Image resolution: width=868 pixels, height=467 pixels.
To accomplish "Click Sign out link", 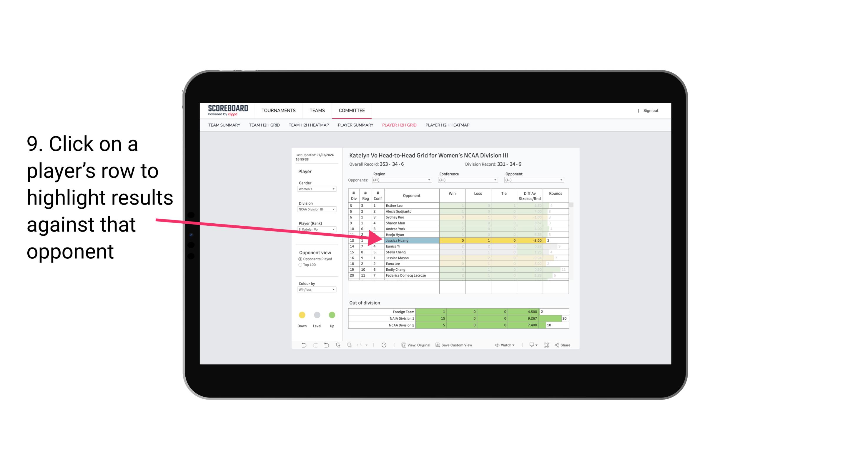I will 651,110.
